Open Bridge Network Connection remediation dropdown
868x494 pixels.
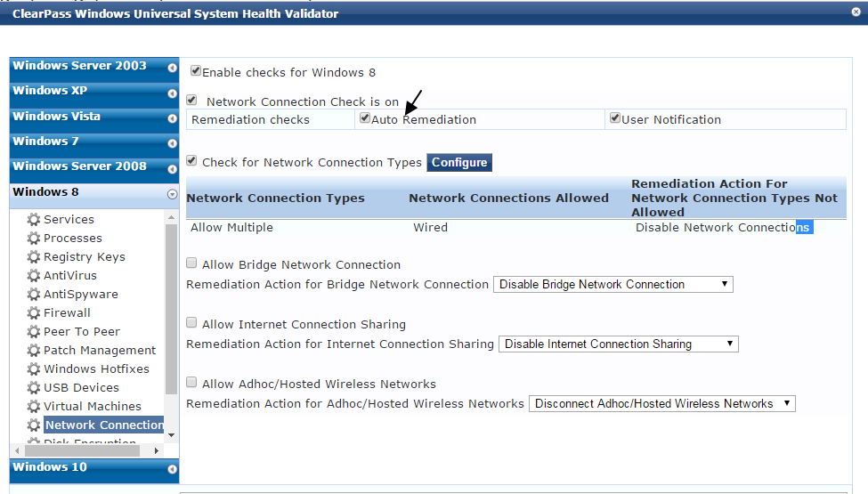[613, 284]
